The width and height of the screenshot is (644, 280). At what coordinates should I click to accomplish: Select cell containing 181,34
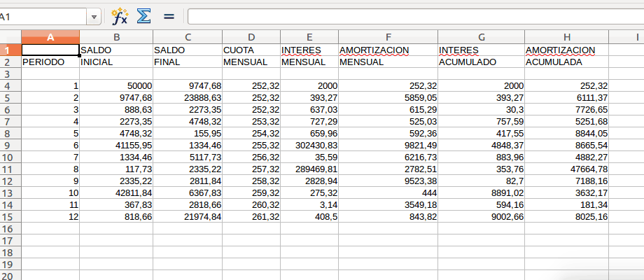[567, 205]
